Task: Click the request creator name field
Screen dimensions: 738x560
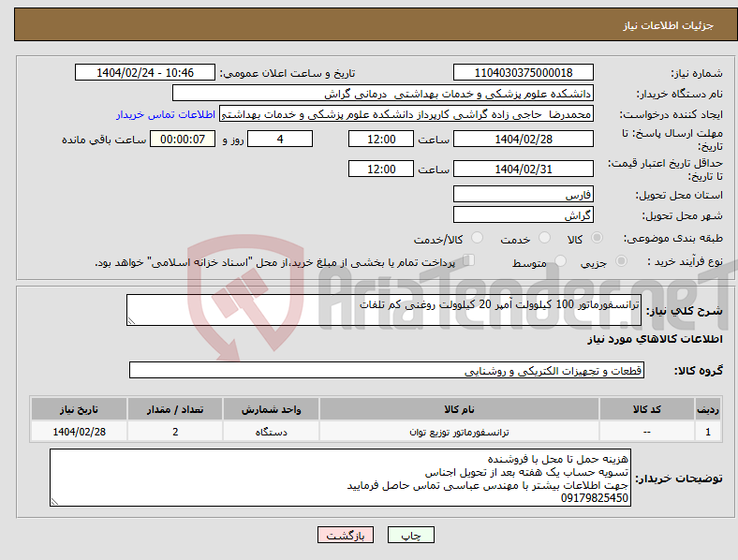Action: click(x=406, y=114)
